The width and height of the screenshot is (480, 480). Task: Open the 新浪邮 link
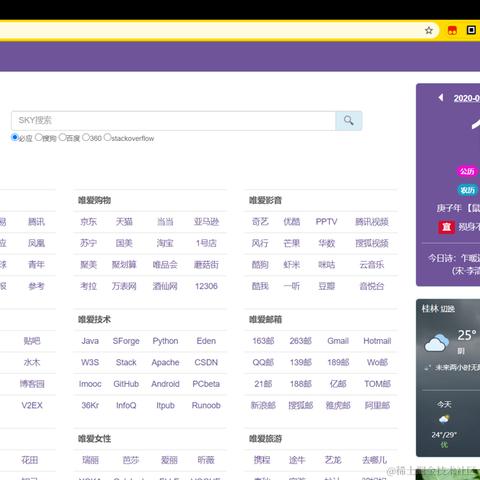pyautogui.click(x=263, y=405)
